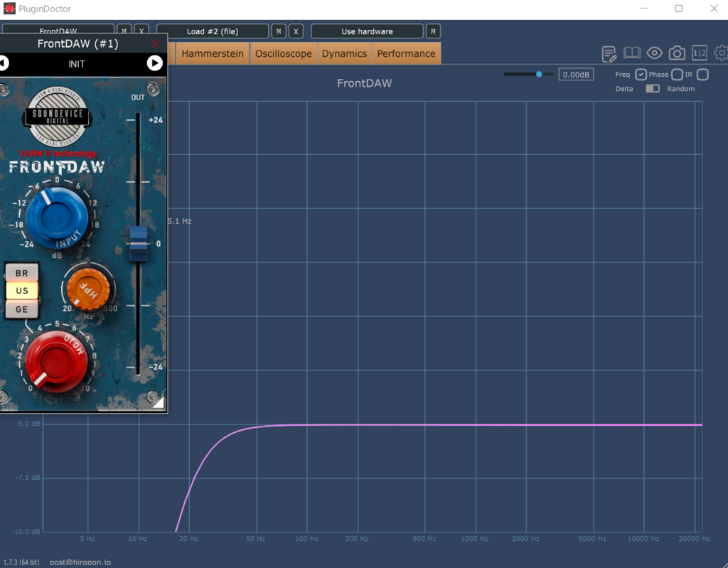Viewport: 728px width, 568px height.
Task: Click the OUT fader handle
Action: (x=138, y=243)
